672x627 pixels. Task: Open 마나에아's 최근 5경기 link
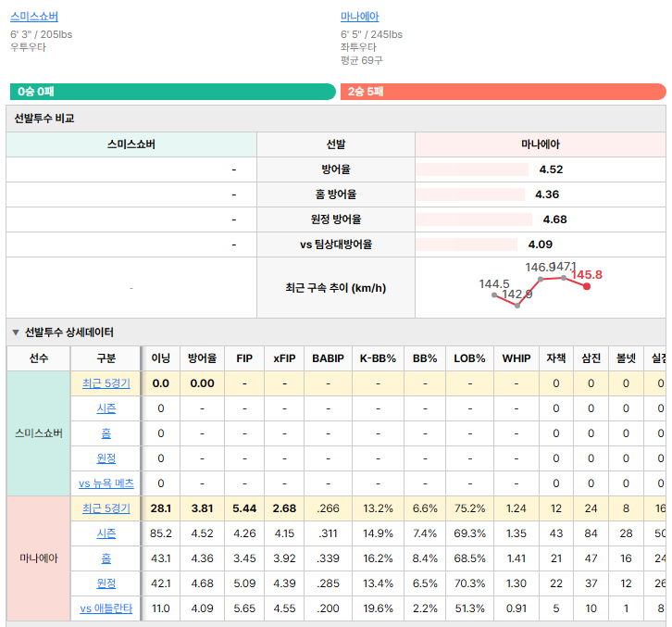[x=106, y=508]
